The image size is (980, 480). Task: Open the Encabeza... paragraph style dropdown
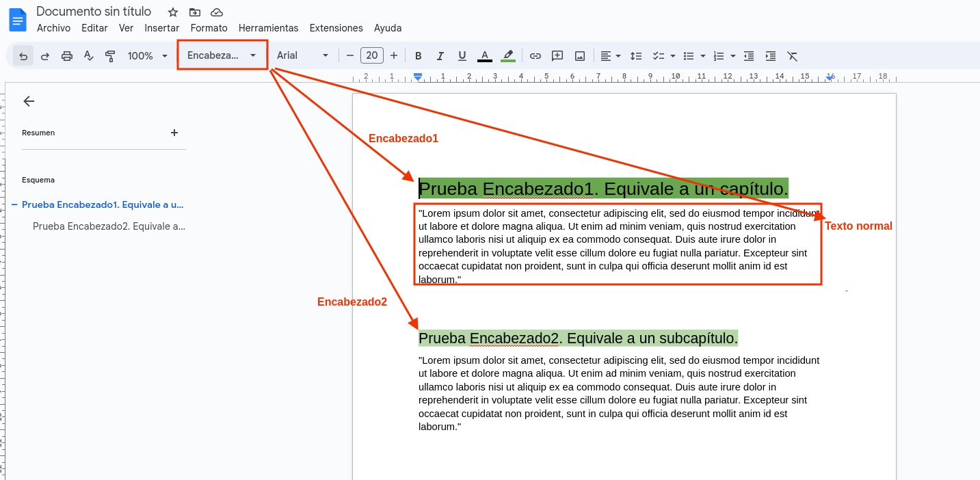(222, 56)
